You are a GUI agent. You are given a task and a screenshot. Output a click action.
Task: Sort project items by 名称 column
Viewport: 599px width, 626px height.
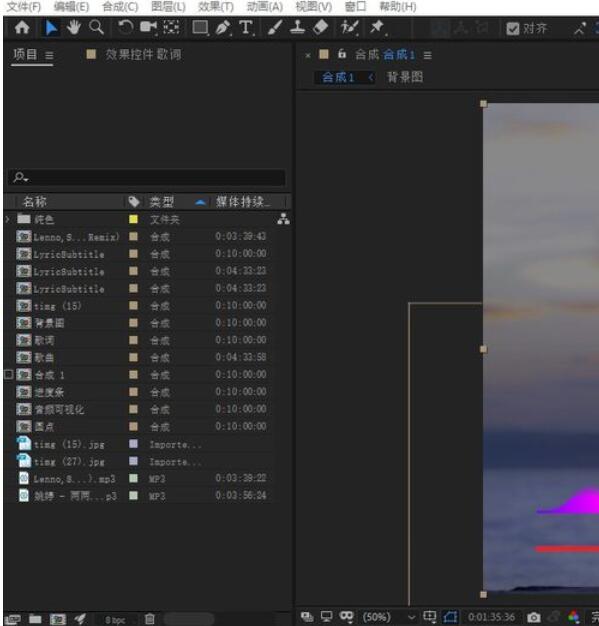pyautogui.click(x=35, y=202)
